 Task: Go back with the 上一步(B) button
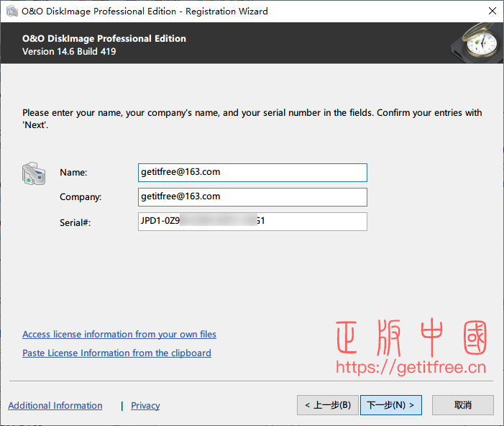pyautogui.click(x=328, y=405)
